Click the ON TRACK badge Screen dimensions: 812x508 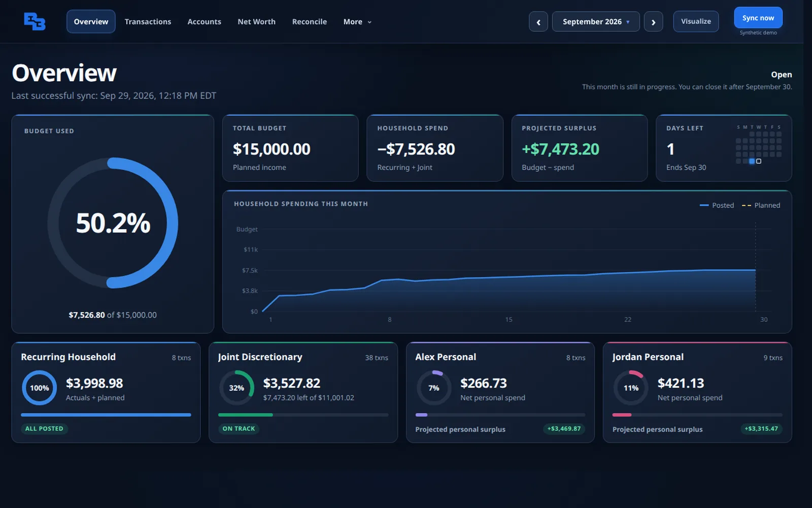(x=239, y=429)
